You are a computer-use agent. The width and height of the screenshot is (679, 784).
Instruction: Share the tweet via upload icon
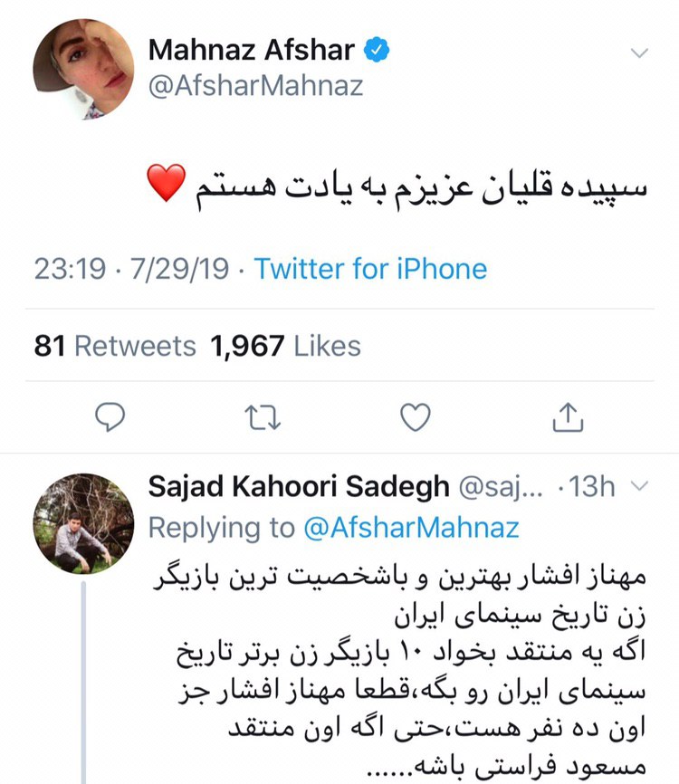tap(568, 416)
